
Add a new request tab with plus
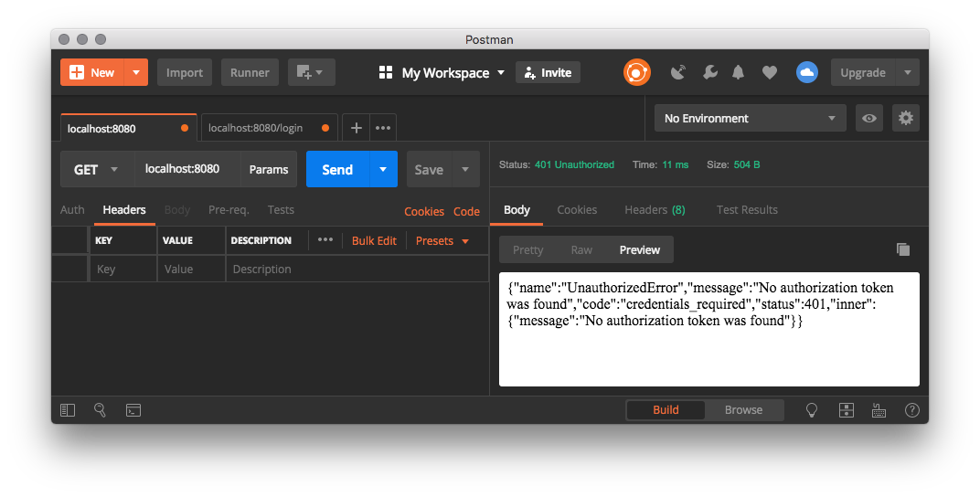357,128
